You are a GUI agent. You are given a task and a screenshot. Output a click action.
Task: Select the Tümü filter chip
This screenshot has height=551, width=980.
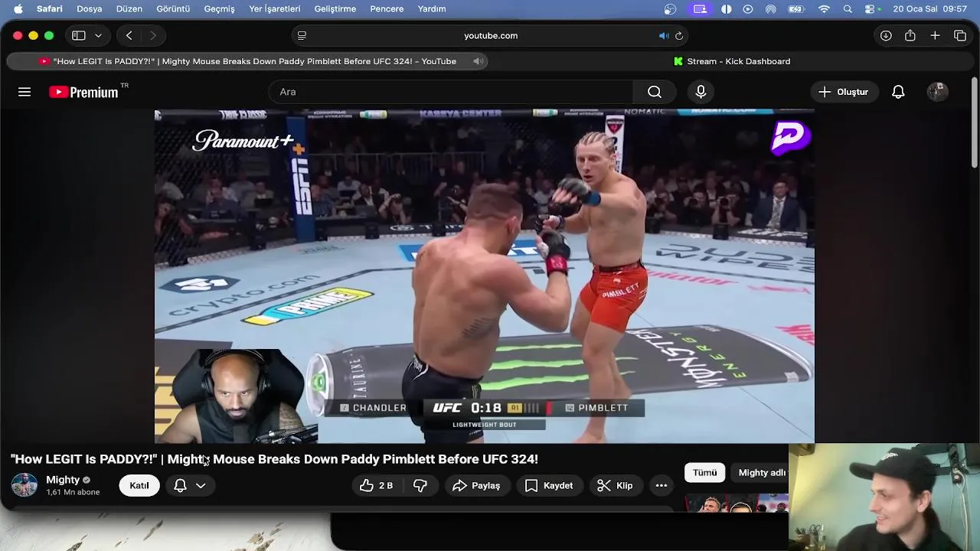point(704,473)
